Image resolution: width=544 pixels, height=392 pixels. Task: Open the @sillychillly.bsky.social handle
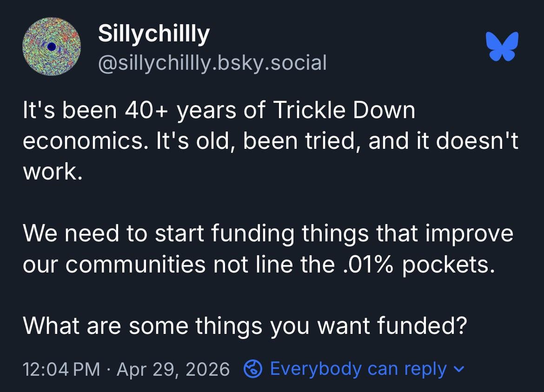point(212,62)
